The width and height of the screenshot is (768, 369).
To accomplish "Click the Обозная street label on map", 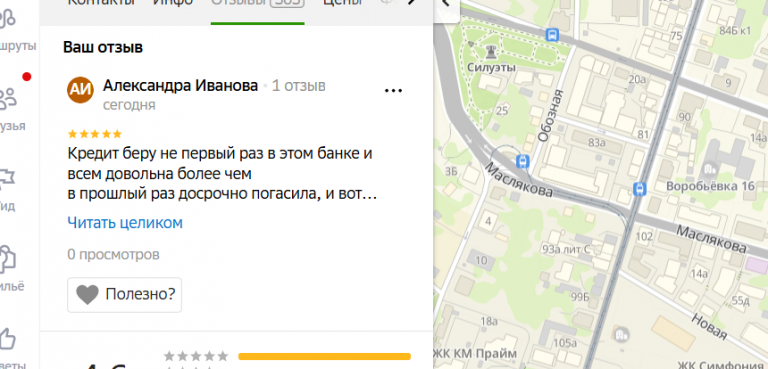I will [x=551, y=115].
